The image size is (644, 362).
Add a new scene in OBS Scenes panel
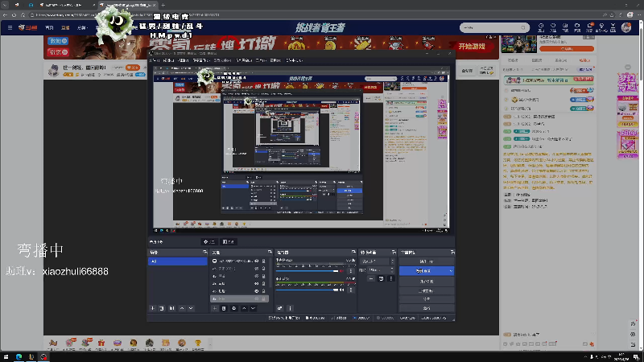tap(152, 308)
